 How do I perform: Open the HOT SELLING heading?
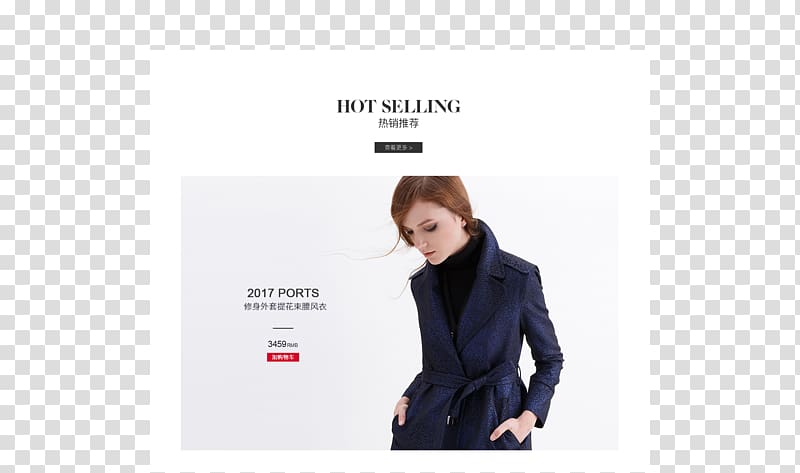[398, 106]
